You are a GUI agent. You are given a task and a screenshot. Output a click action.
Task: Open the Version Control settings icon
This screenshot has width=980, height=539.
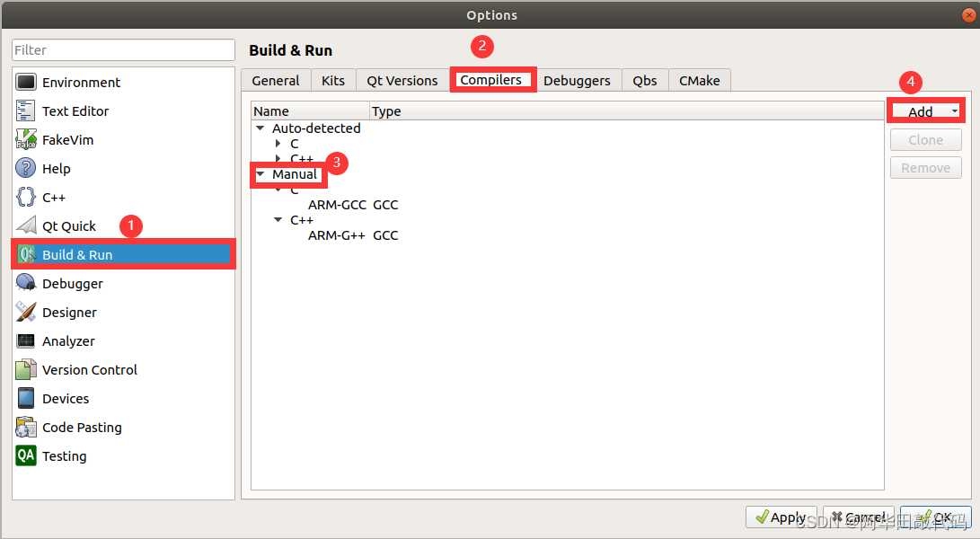[27, 369]
